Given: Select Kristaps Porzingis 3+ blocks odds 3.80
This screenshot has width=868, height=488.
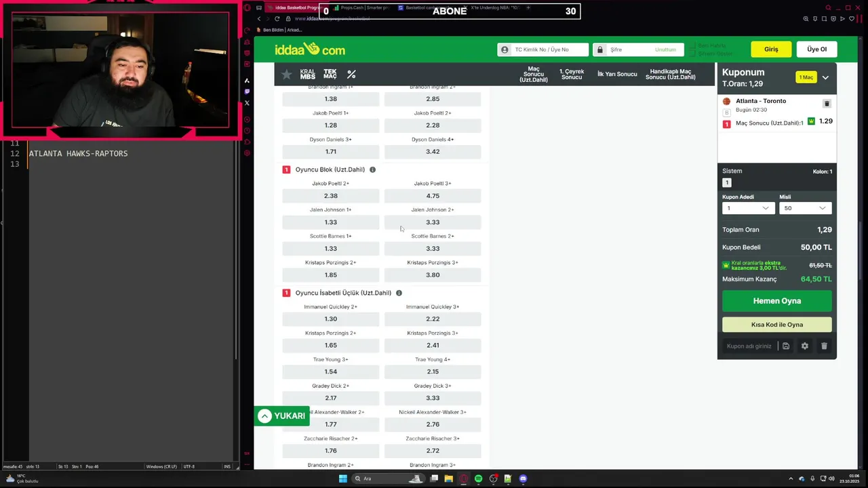Looking at the screenshot, I should click(433, 275).
